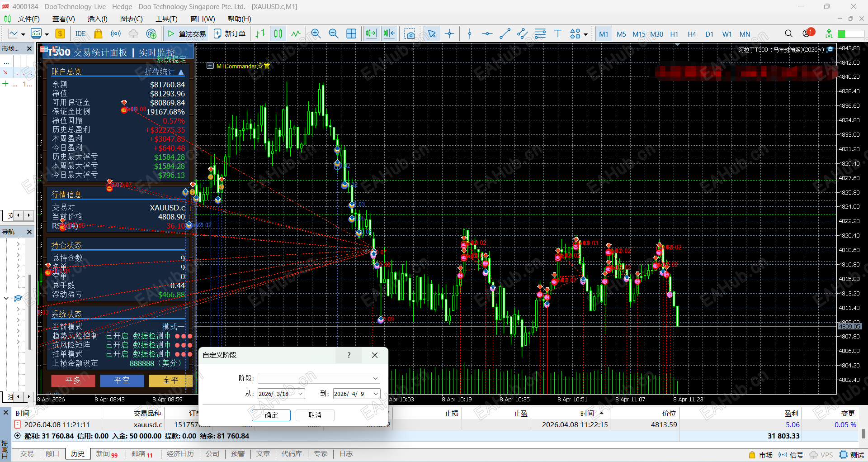This screenshot has width=868, height=462.
Task: Open the 从 start date picker
Action: pyautogui.click(x=301, y=394)
